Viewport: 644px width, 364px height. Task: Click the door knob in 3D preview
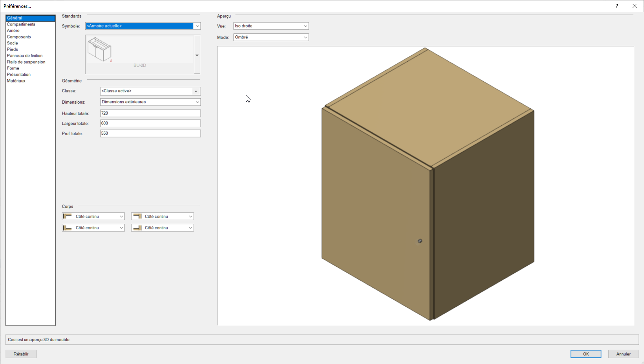pos(420,241)
